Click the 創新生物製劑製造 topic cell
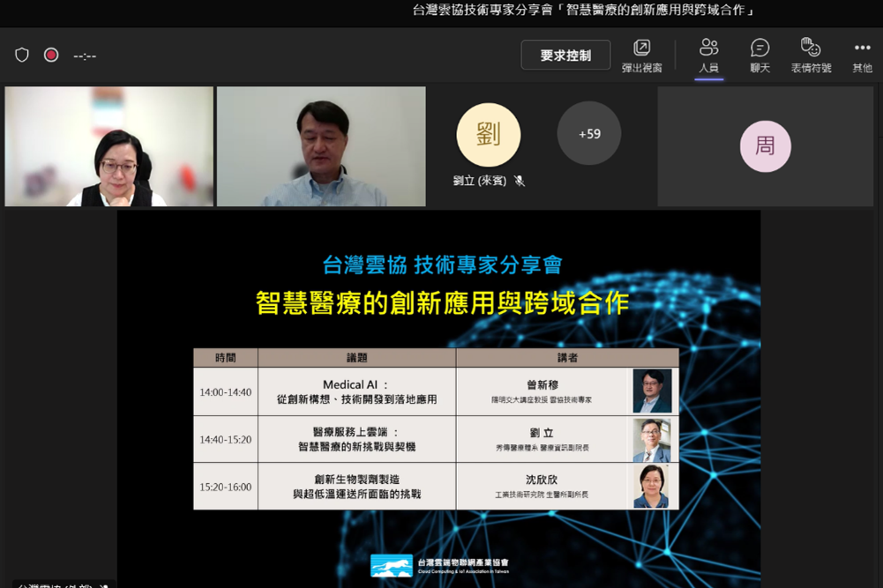 pyautogui.click(x=357, y=487)
